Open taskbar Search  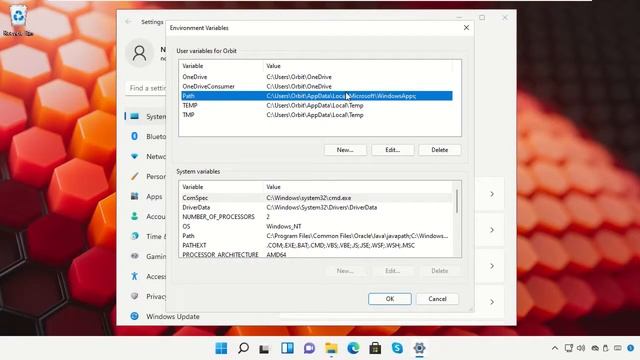pos(243,348)
